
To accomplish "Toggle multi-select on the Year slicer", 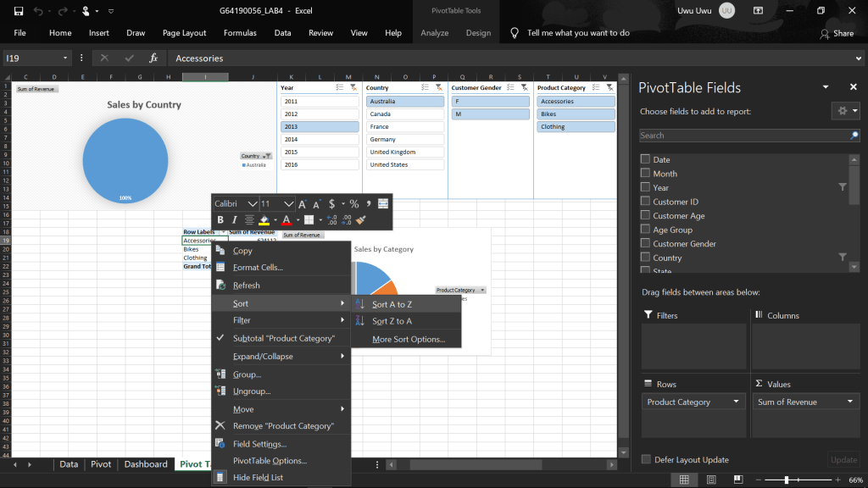I will 340,87.
